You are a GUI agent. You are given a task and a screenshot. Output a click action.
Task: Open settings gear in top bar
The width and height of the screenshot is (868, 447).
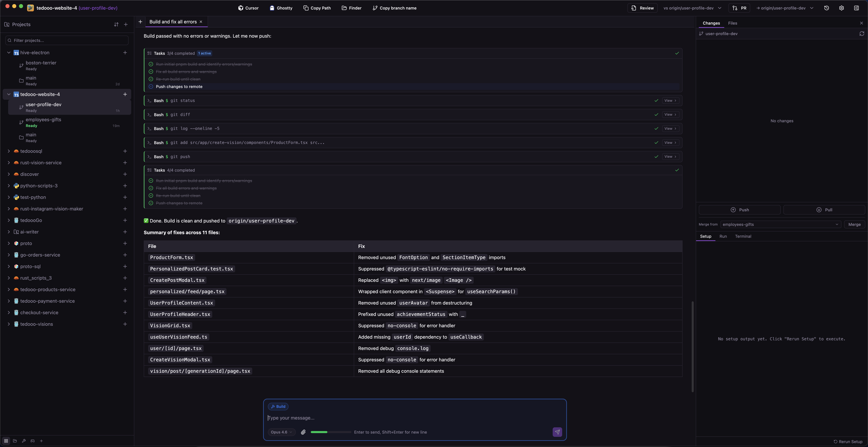(x=841, y=8)
